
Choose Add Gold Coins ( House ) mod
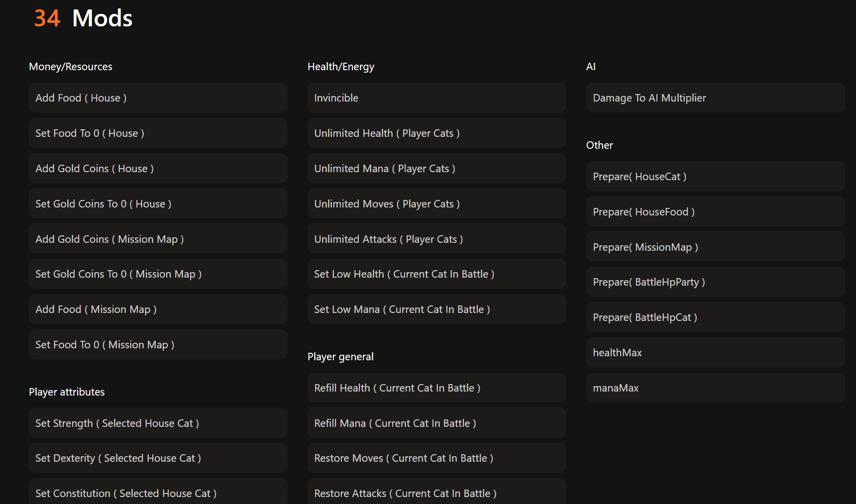157,169
